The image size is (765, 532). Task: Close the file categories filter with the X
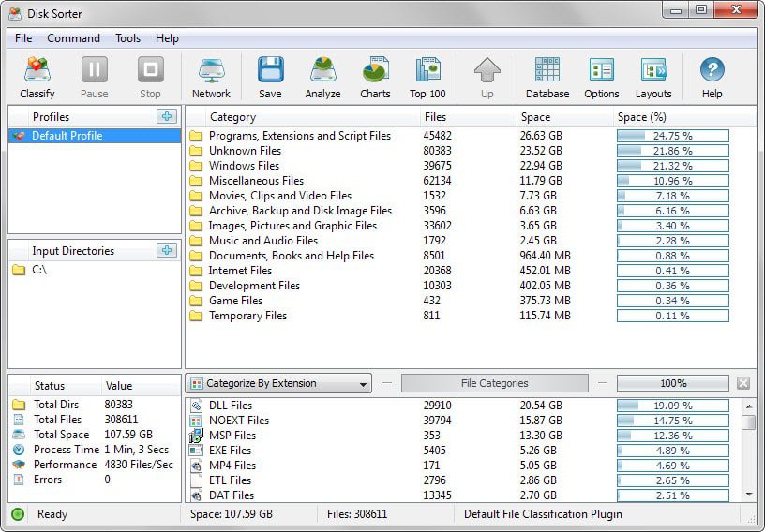[x=743, y=383]
